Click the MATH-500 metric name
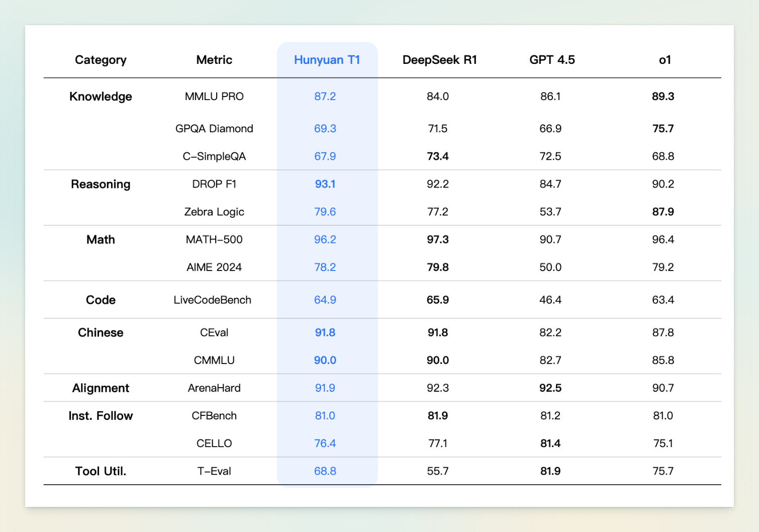Image resolution: width=759 pixels, height=532 pixels. click(x=214, y=239)
